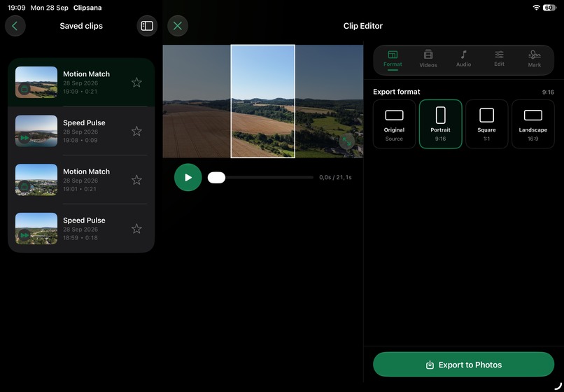Image resolution: width=564 pixels, height=392 pixels.
Task: Play the clip preview
Action: tap(188, 178)
